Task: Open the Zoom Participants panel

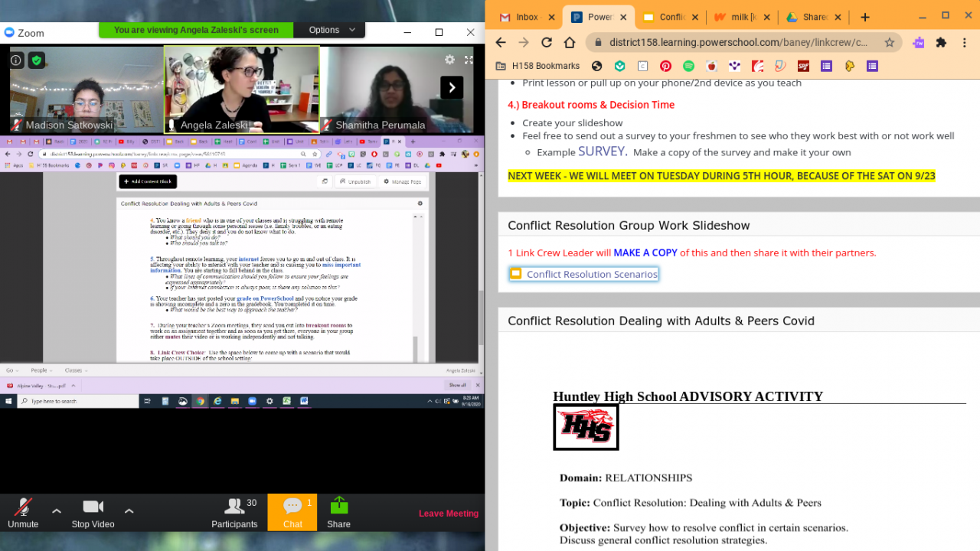Action: [x=234, y=513]
